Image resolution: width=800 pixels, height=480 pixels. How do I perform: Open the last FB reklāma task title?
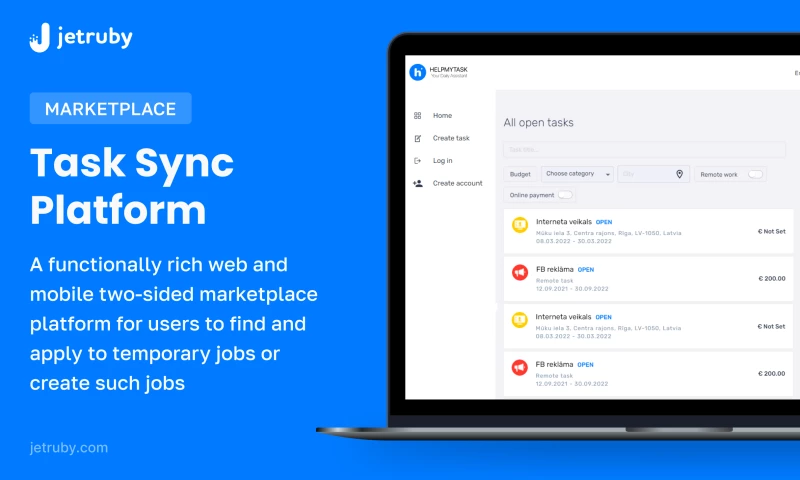point(554,364)
